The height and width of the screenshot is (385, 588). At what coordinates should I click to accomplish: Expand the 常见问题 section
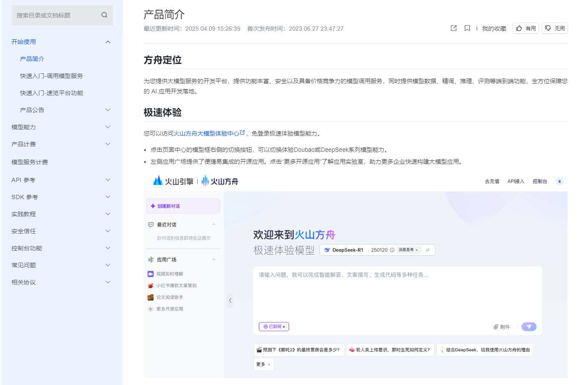[x=108, y=265]
